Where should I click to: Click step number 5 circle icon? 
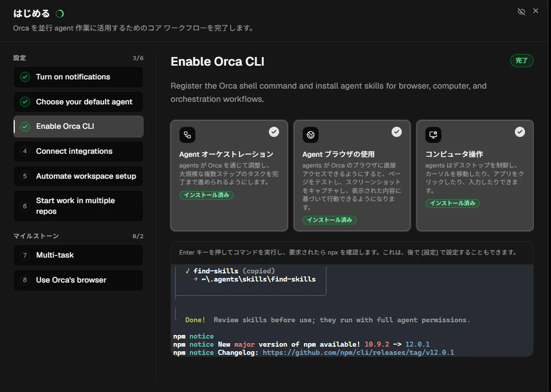click(25, 176)
